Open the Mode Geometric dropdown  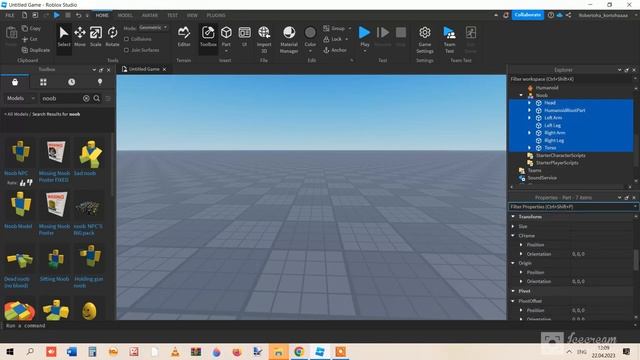pyautogui.click(x=153, y=28)
